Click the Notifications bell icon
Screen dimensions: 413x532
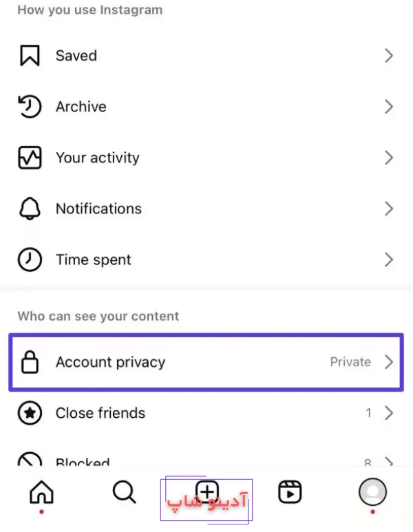click(30, 209)
